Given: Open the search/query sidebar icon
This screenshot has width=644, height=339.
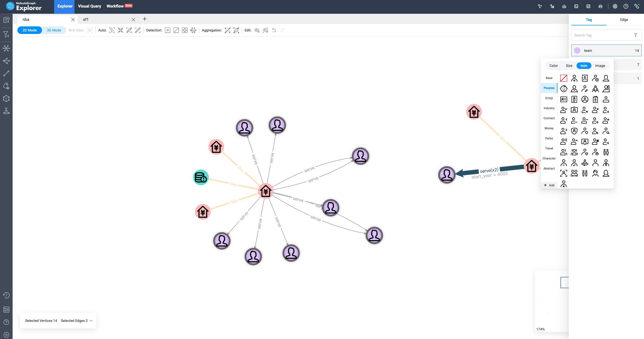Looking at the screenshot, I should click(7, 20).
